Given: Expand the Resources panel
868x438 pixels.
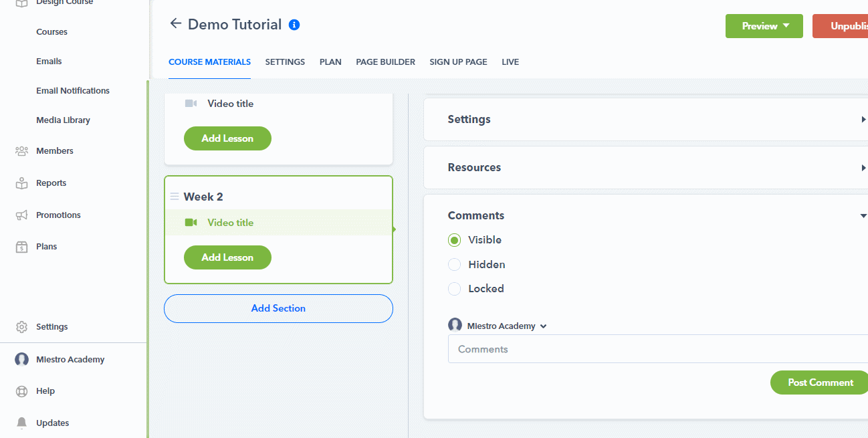Looking at the screenshot, I should [645, 167].
